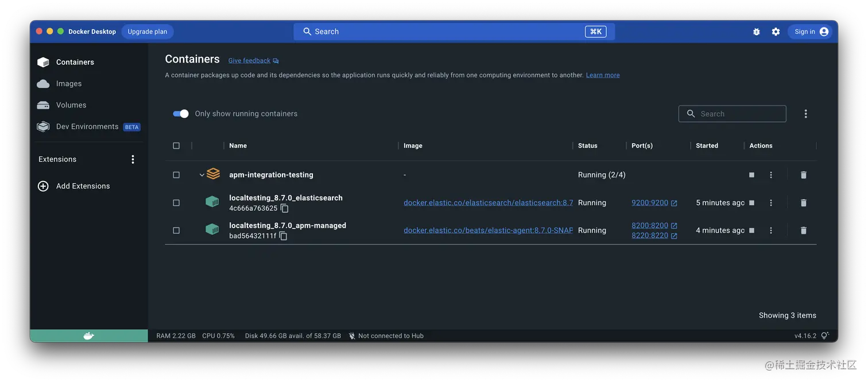Delete the elasticsearch container
Viewport: 868px width, 382px height.
coord(804,203)
